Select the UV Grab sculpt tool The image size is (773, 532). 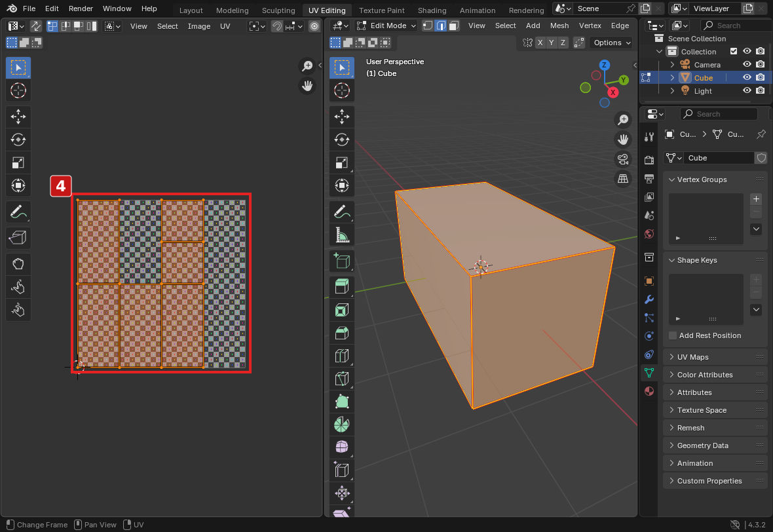point(18,264)
